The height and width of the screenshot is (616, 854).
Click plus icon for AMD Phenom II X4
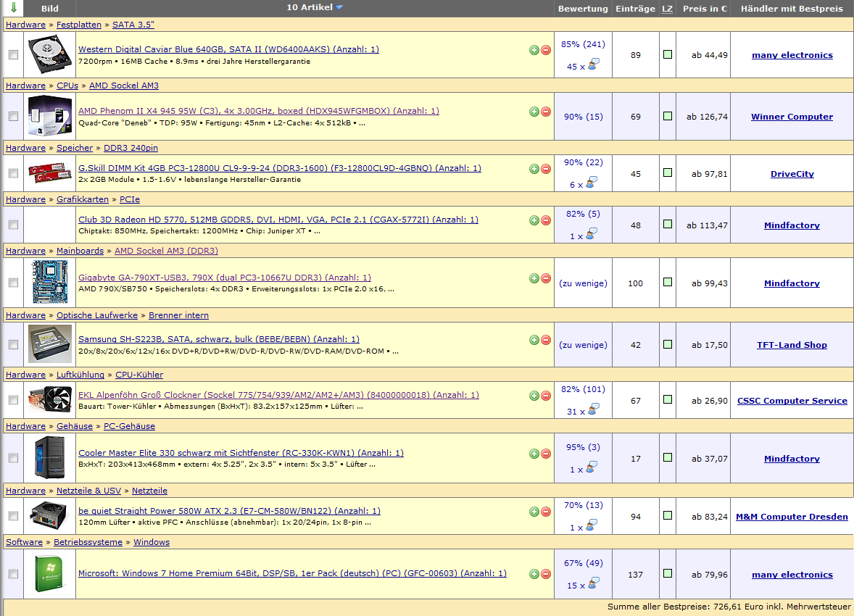point(534,112)
